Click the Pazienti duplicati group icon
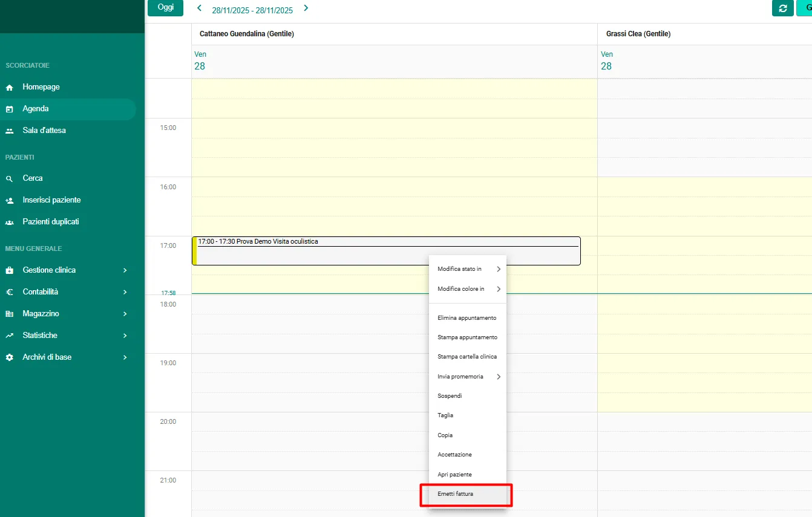 pos(10,222)
